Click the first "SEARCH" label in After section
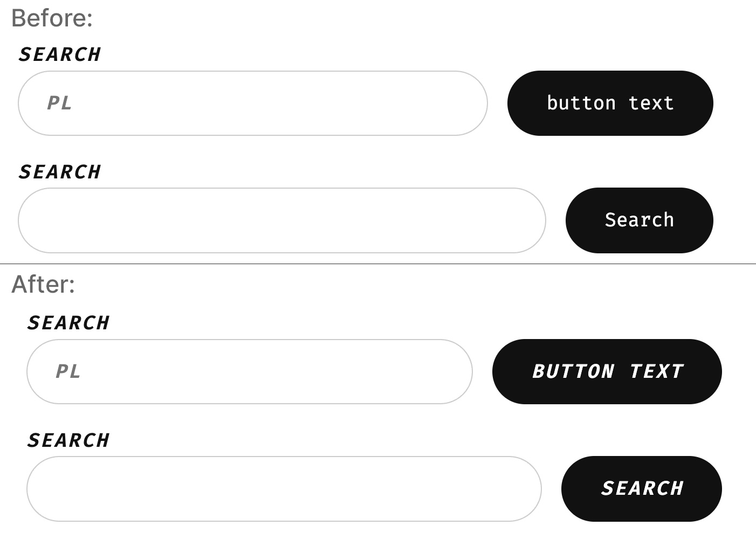The image size is (756, 539). [68, 322]
